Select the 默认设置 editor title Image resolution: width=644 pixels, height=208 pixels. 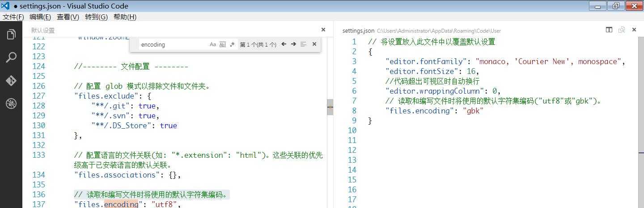[x=43, y=30]
